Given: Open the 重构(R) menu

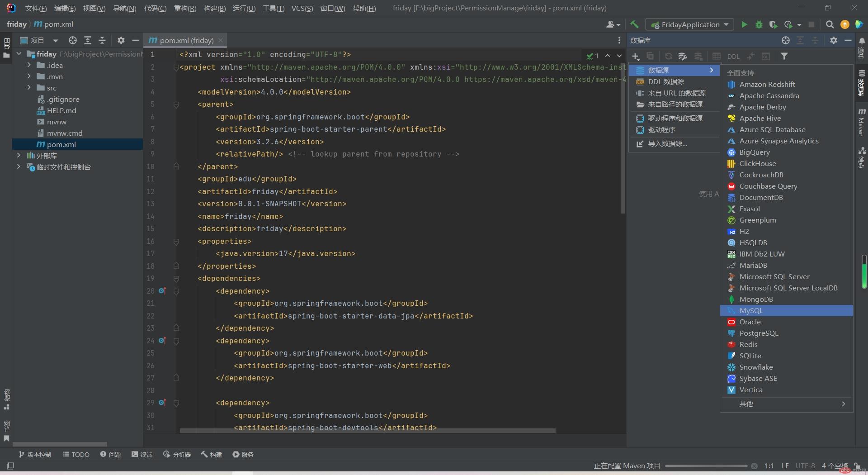Looking at the screenshot, I should pos(185,8).
